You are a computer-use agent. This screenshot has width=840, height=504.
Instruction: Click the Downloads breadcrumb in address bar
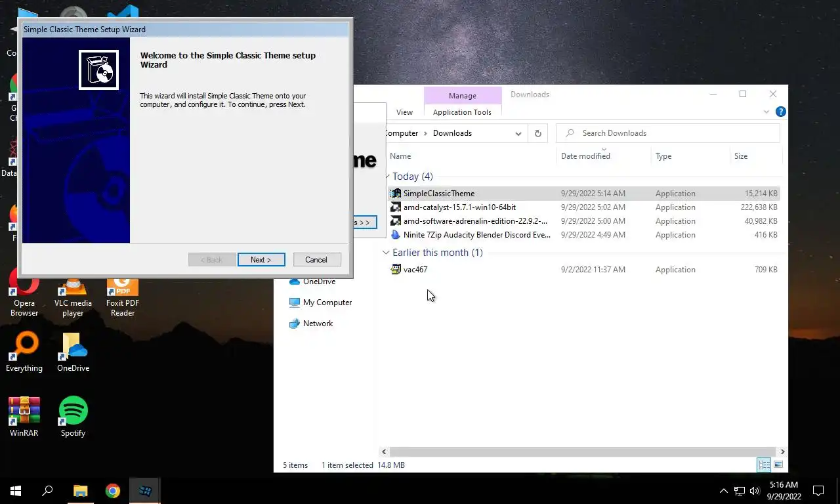click(452, 133)
